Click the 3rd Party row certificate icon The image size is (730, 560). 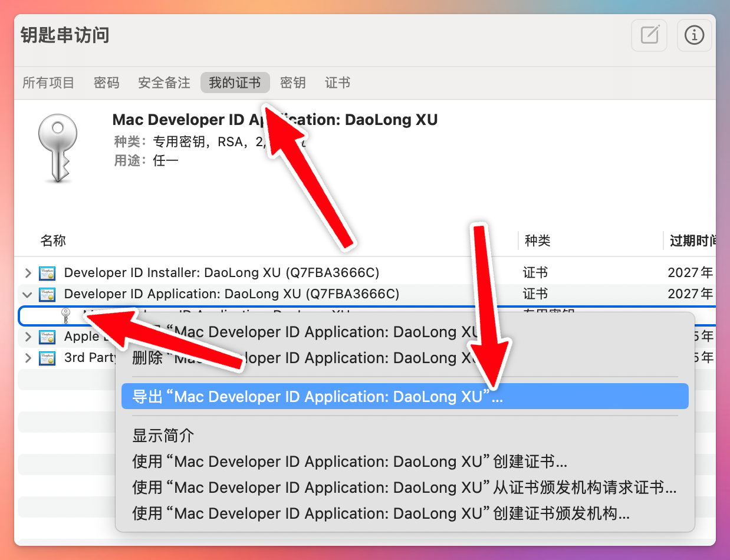pos(47,358)
